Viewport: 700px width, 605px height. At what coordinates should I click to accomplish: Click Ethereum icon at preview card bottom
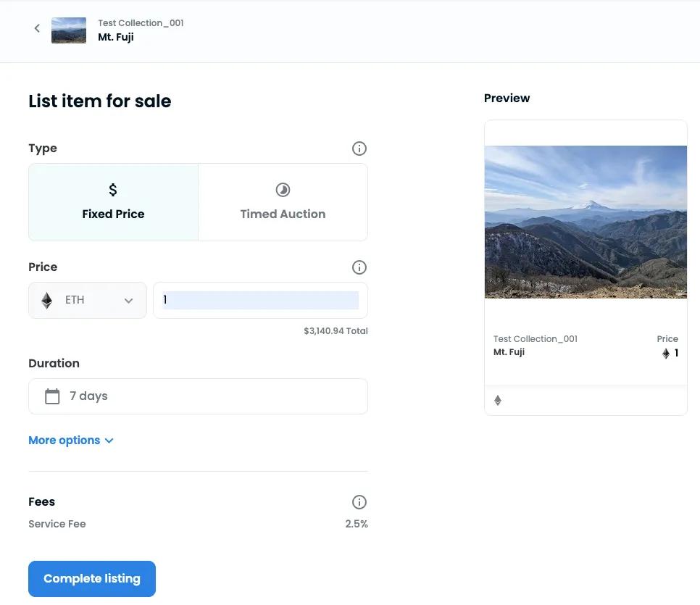click(x=498, y=400)
